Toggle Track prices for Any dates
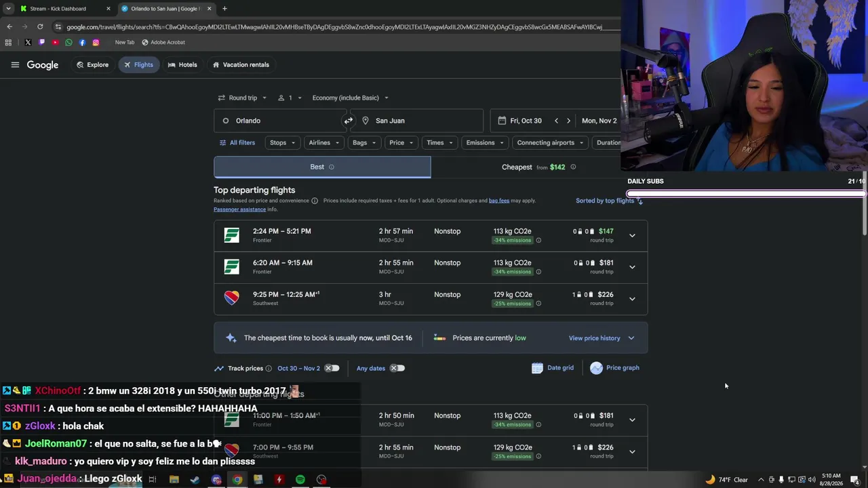 coord(397,369)
